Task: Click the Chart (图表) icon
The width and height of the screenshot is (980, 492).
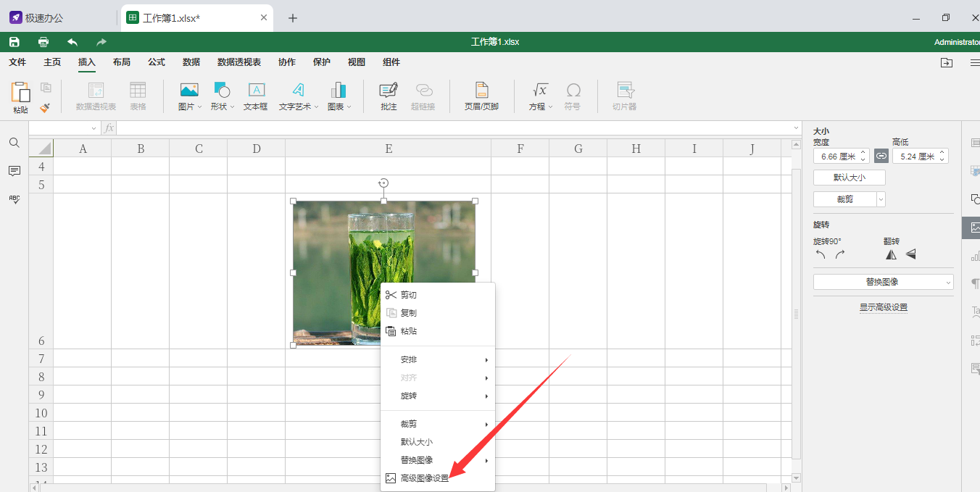Action: pyautogui.click(x=338, y=90)
